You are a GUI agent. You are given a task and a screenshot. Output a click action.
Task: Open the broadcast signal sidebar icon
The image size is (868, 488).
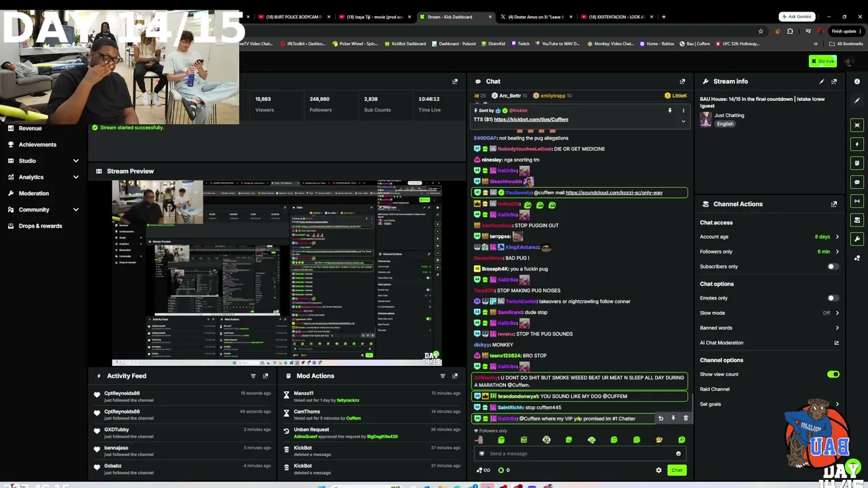[x=857, y=201]
